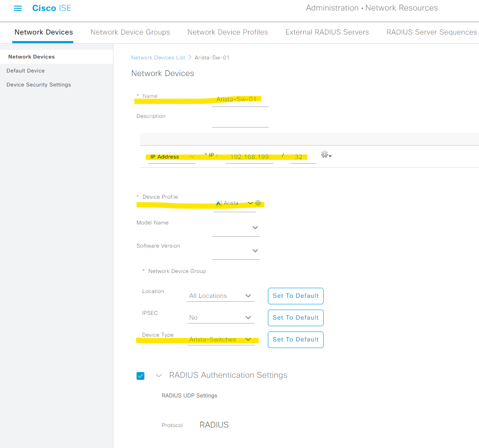
Task: Click the Arista-Sw-01 breadcrumb text
Action: click(x=212, y=58)
